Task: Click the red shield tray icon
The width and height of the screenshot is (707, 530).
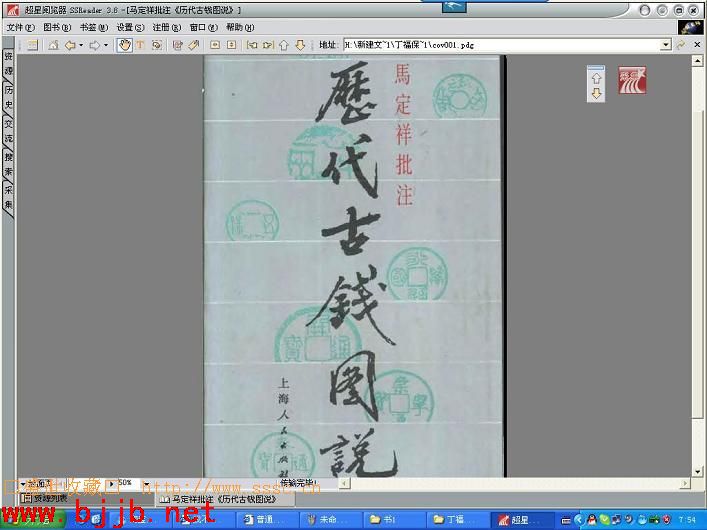Action: click(x=666, y=520)
